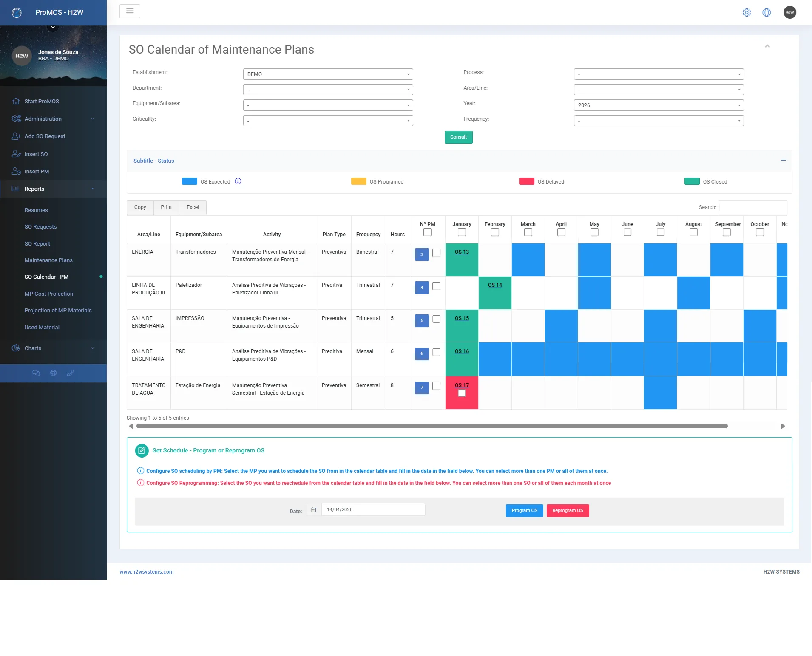Click the OS Expected info icon

(x=238, y=181)
